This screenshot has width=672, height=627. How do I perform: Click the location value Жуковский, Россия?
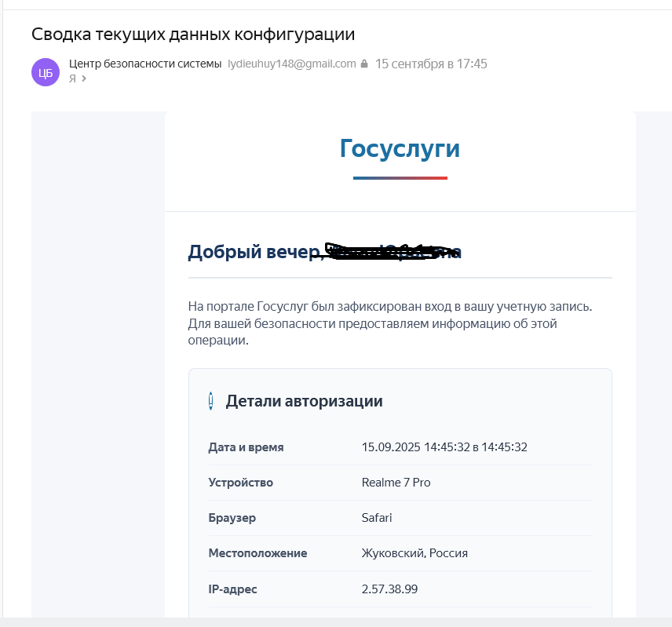coord(415,553)
